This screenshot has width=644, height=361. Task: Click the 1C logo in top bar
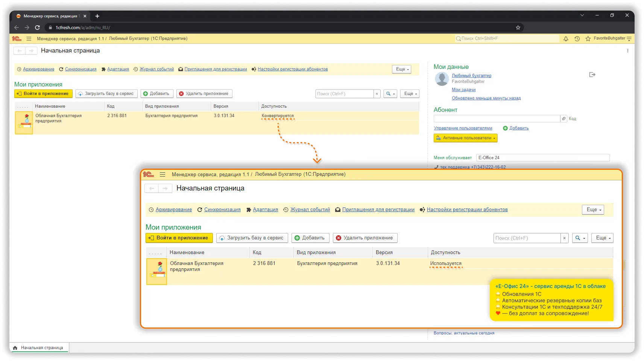[17, 38]
